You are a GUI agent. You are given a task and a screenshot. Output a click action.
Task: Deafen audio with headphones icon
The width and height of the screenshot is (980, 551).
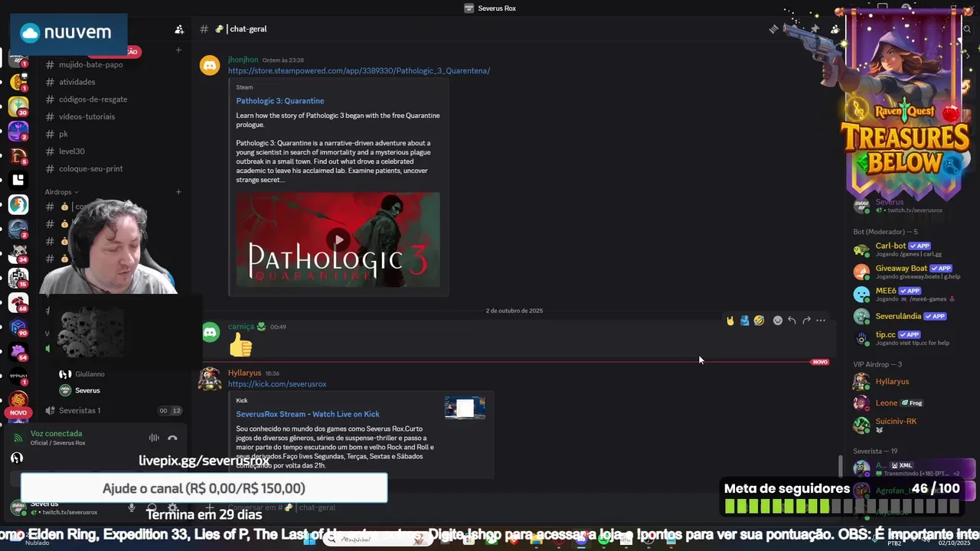click(152, 507)
